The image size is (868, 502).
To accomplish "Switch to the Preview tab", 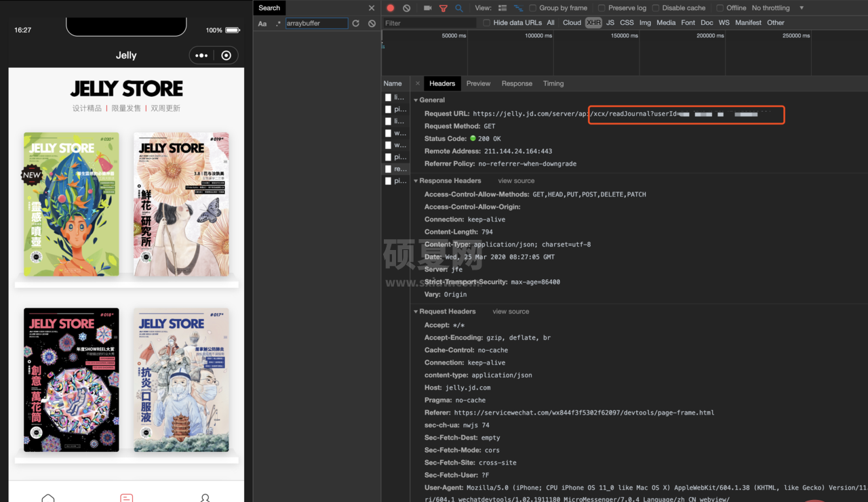I will [x=478, y=83].
